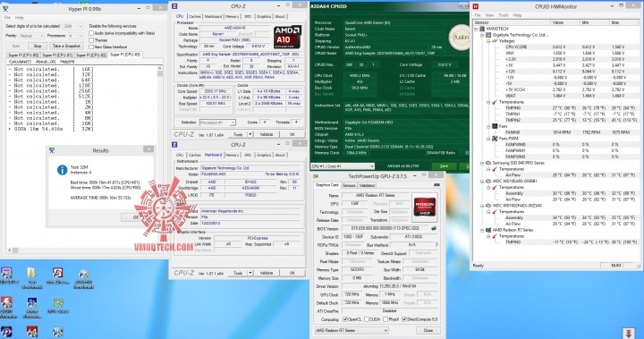The image size is (644, 339).
Task: Open the Validation tab in GPU-Z
Action: [x=368, y=185]
